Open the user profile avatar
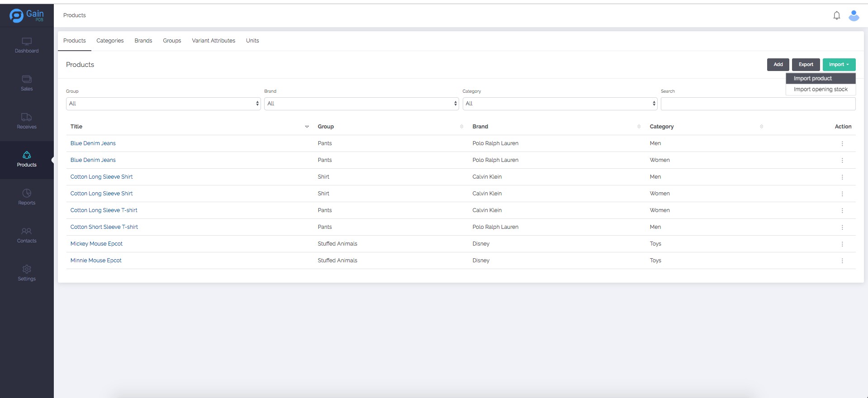This screenshot has width=868, height=398. click(854, 15)
